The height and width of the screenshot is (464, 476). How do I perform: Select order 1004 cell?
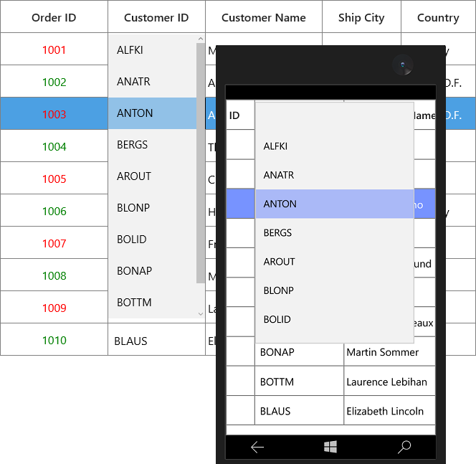54,146
